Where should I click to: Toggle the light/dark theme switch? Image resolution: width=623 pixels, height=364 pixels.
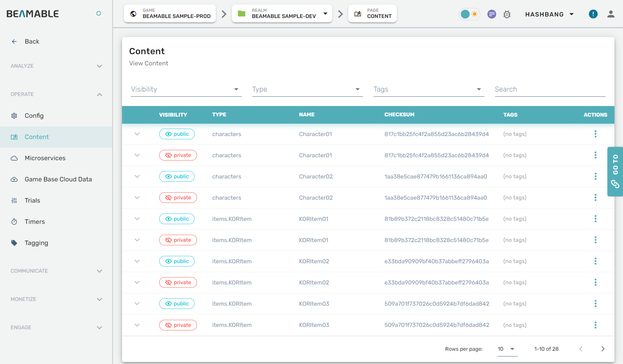click(x=469, y=14)
